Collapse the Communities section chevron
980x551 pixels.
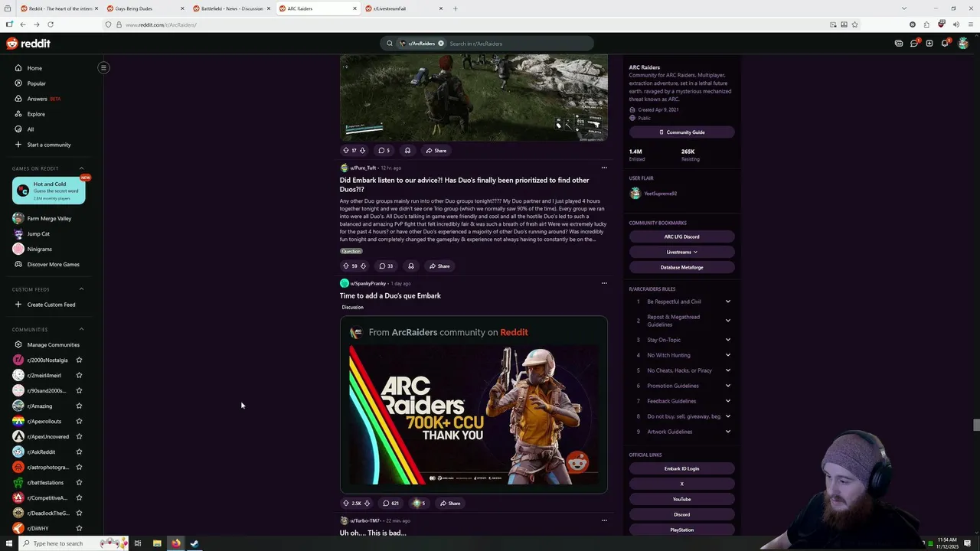tap(82, 329)
